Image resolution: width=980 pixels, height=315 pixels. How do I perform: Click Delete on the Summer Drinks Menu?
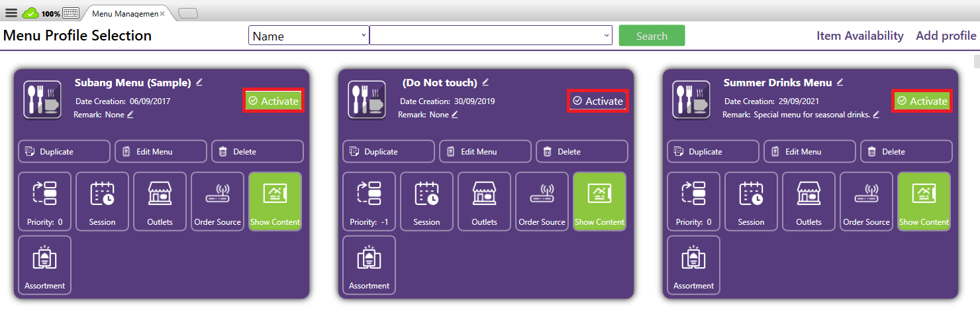point(906,151)
